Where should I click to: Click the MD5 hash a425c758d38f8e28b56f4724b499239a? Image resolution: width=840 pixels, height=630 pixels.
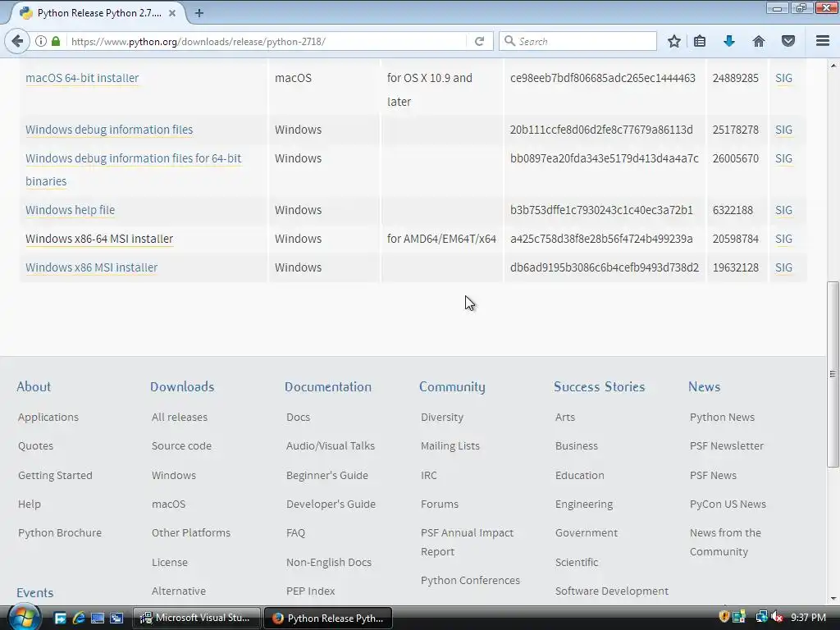coord(601,239)
